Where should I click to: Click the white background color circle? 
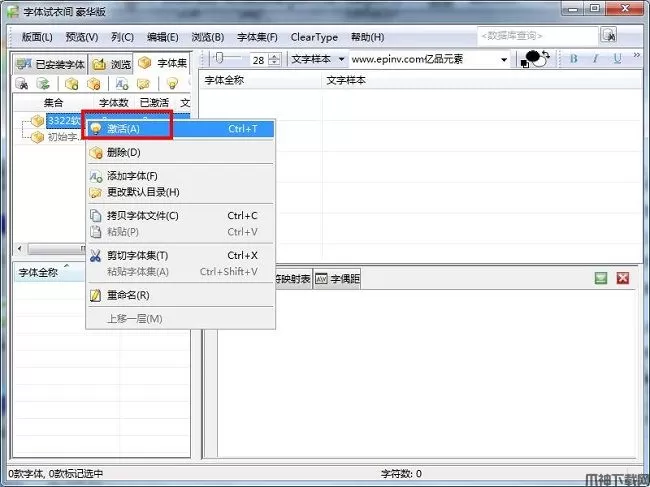pyautogui.click(x=540, y=62)
